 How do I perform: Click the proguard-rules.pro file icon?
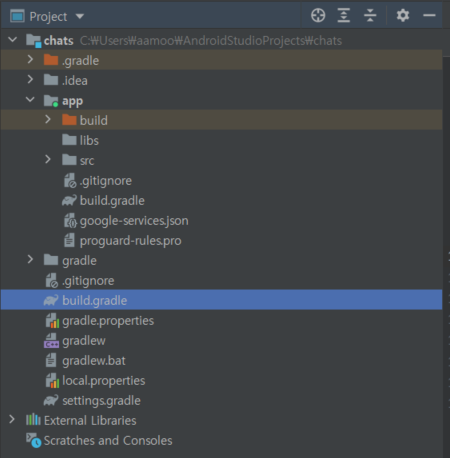(x=69, y=240)
